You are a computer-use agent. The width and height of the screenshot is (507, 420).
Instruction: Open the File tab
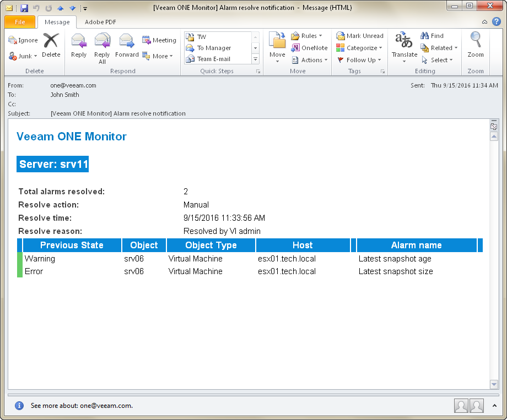pyautogui.click(x=20, y=22)
